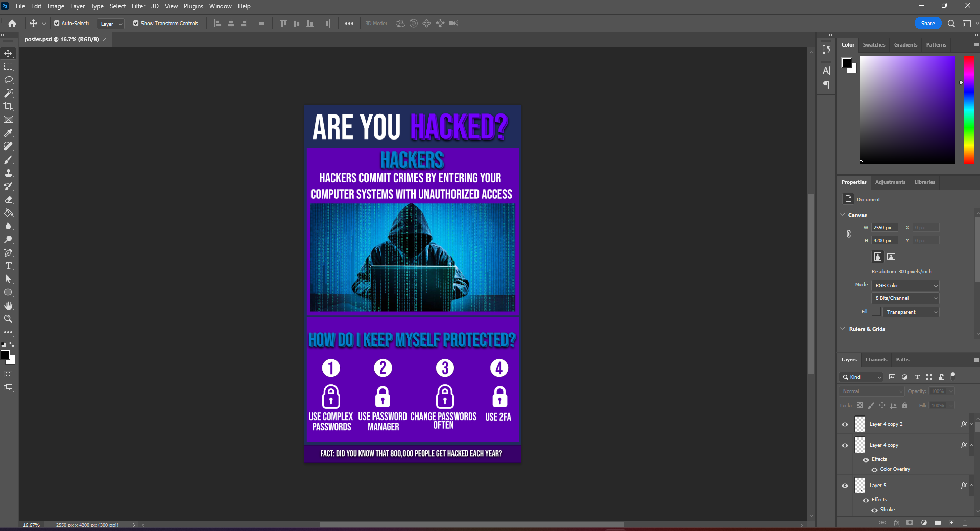Disable Show Transform Controls

(136, 23)
